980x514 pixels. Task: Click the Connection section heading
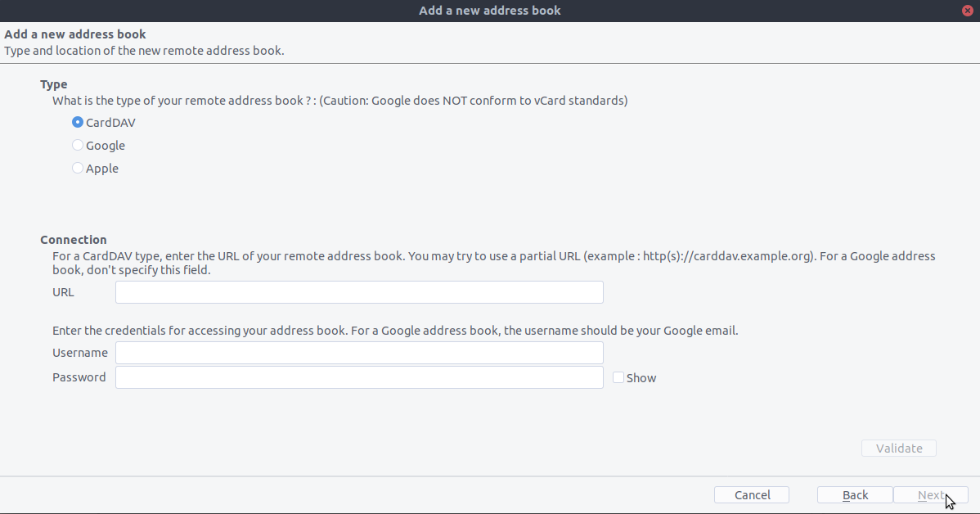(74, 239)
